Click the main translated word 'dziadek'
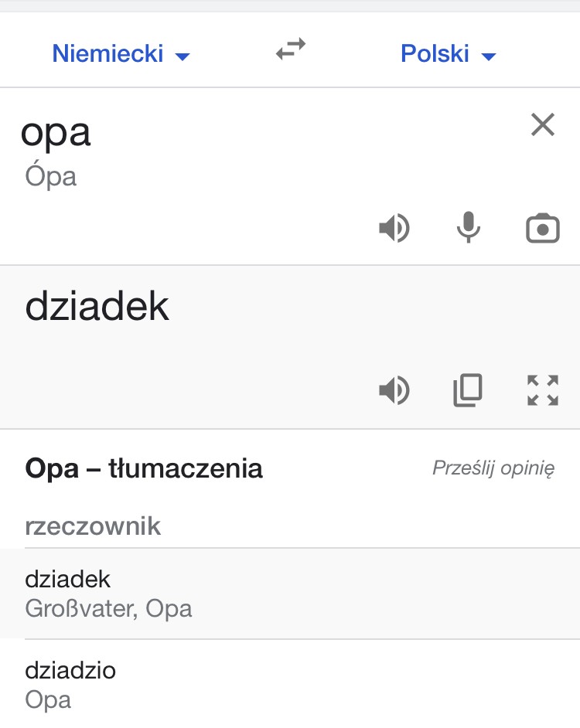Image resolution: width=580 pixels, height=728 pixels. pyautogui.click(x=97, y=307)
